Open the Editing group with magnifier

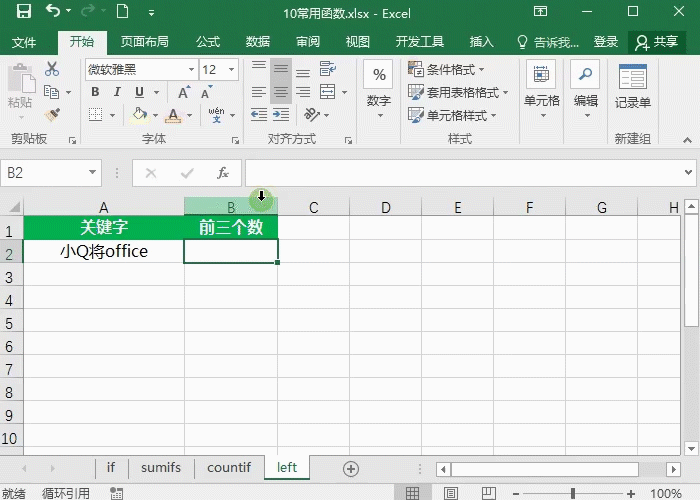586,91
